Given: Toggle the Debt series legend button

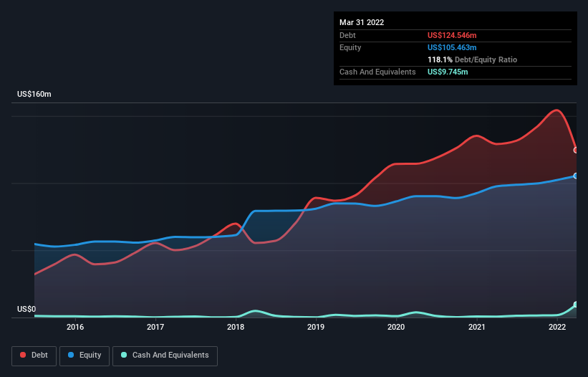Looking at the screenshot, I should click(34, 355).
